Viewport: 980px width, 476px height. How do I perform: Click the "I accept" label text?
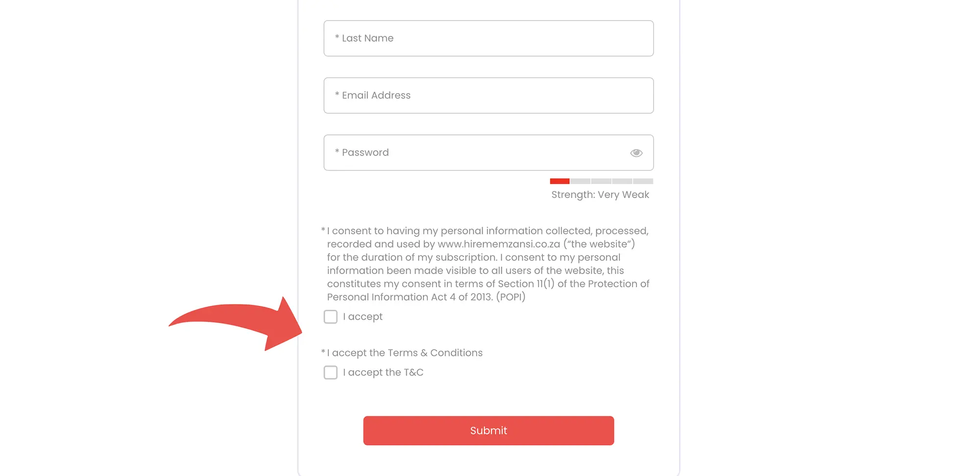[363, 317]
